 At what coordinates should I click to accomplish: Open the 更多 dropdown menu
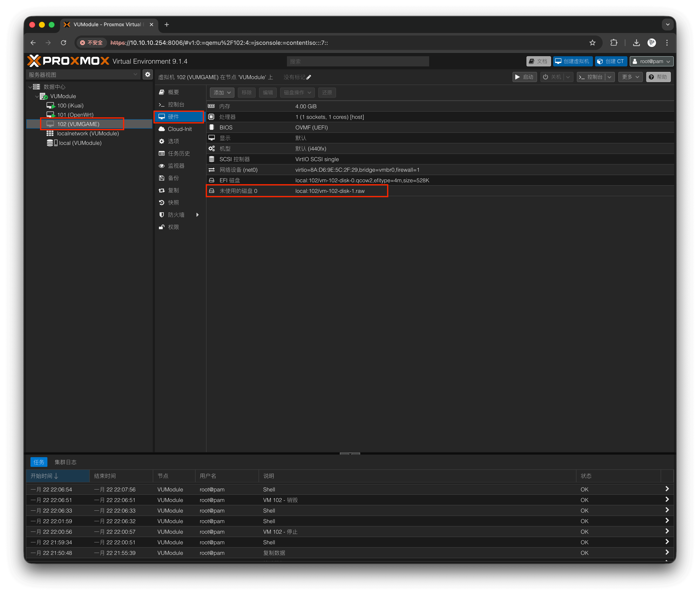click(x=630, y=77)
